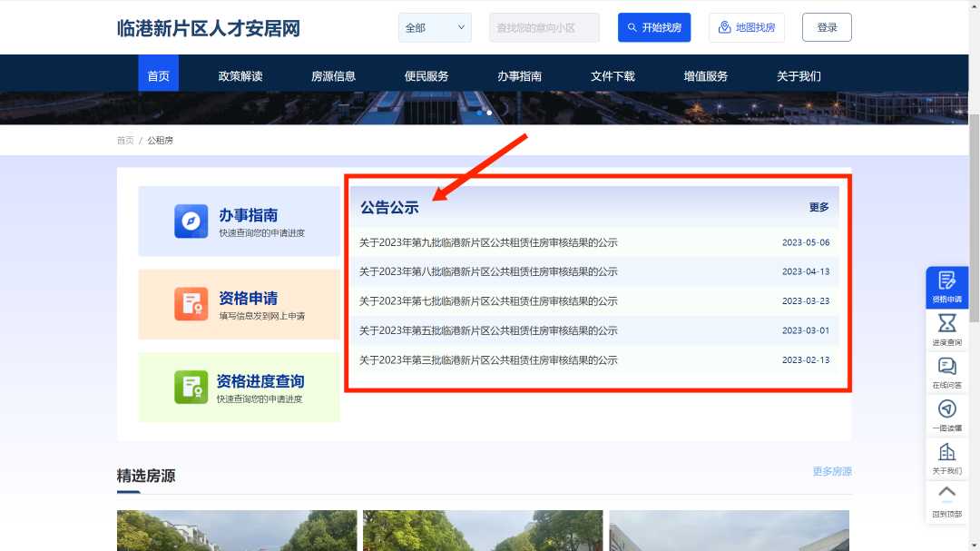Viewport: 980px width, 551px height.
Task: Click the page vertical scrollbar
Action: point(974,218)
